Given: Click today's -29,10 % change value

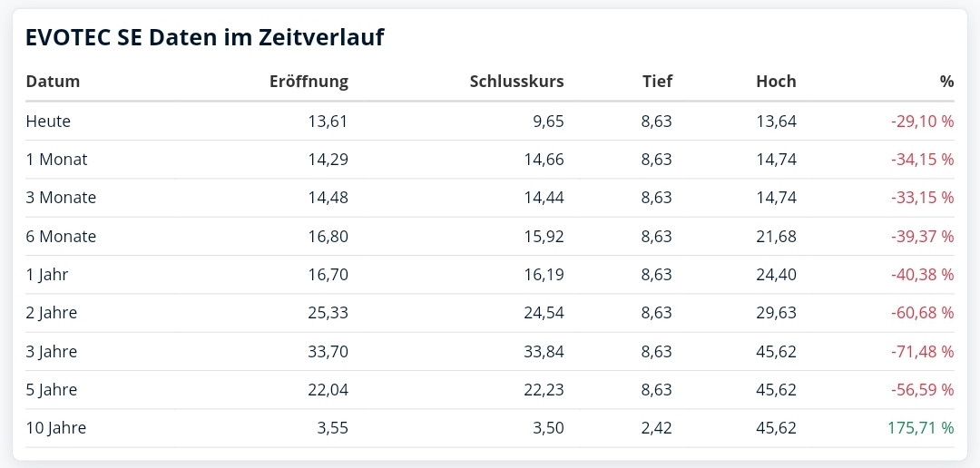Looking at the screenshot, I should (x=922, y=121).
